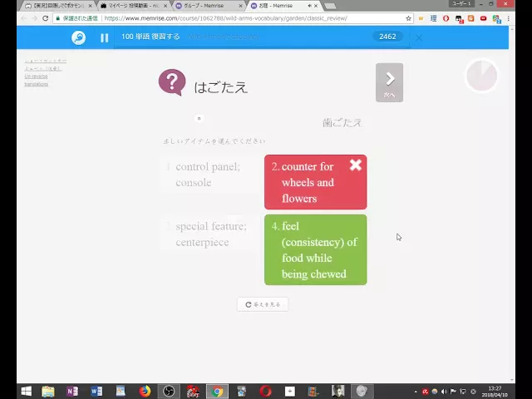Screen dimensions: 532x399
Task: Go forward in browser history
Action: [34, 18]
